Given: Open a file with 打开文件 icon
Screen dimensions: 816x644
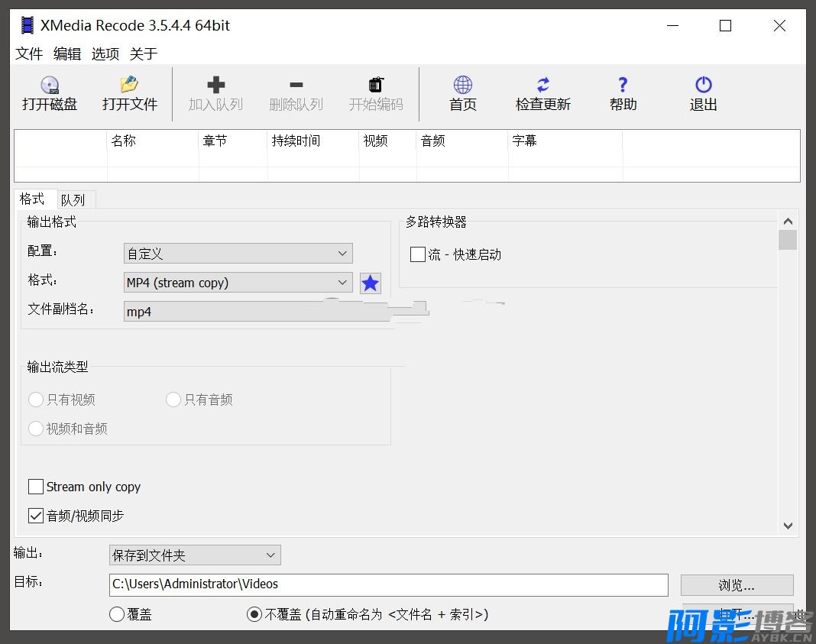Looking at the screenshot, I should click(129, 85).
